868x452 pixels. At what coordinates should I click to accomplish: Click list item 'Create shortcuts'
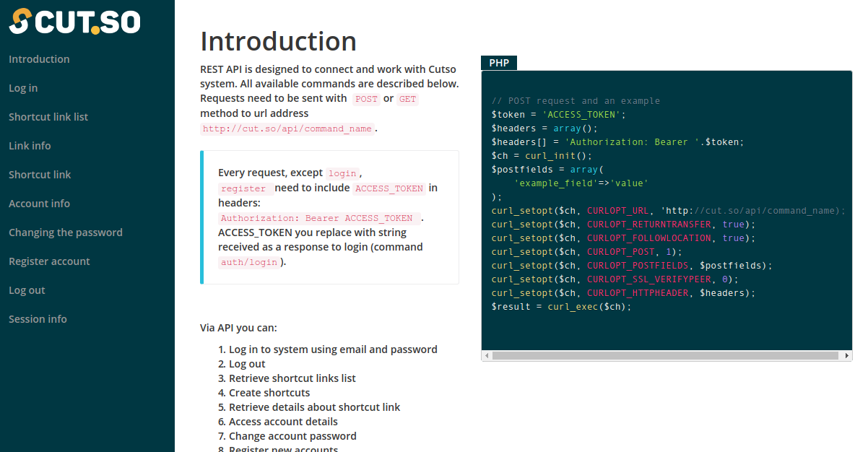coord(269,393)
